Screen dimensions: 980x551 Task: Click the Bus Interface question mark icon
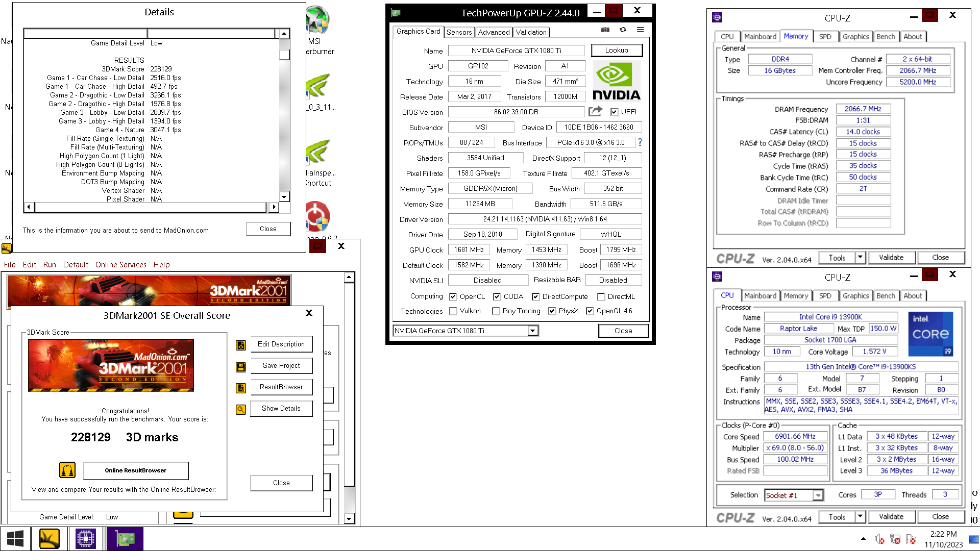(x=640, y=142)
